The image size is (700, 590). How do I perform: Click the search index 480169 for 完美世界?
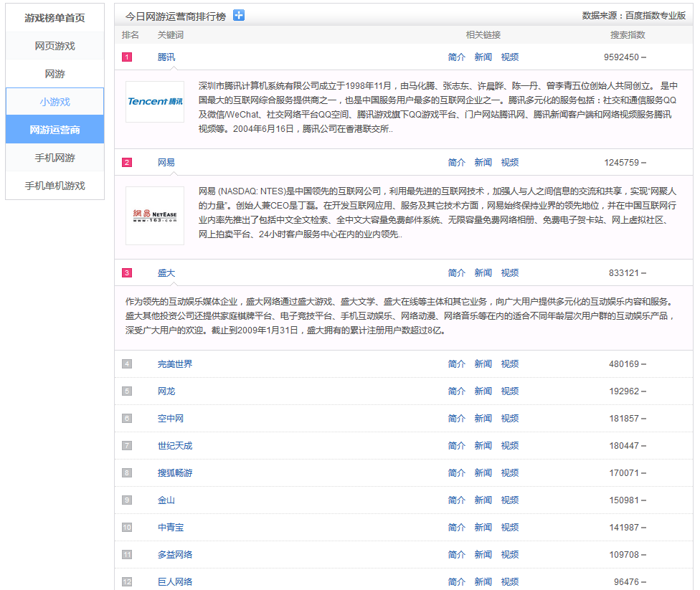tap(624, 363)
